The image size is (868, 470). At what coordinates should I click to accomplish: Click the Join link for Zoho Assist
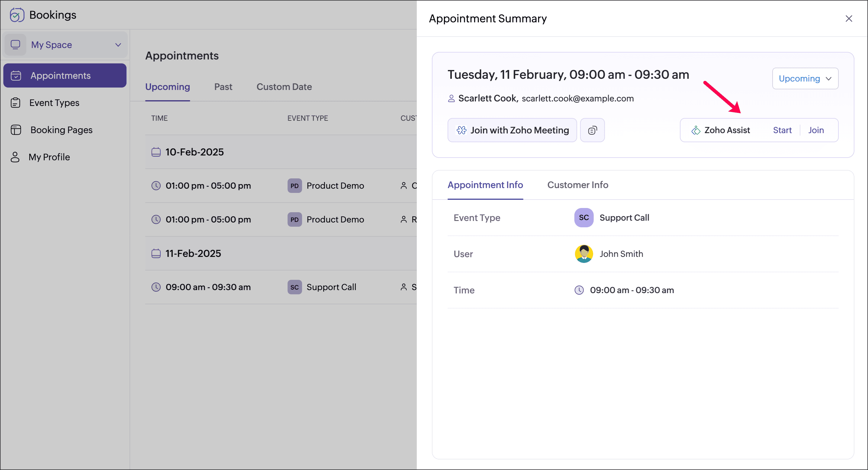tap(815, 130)
